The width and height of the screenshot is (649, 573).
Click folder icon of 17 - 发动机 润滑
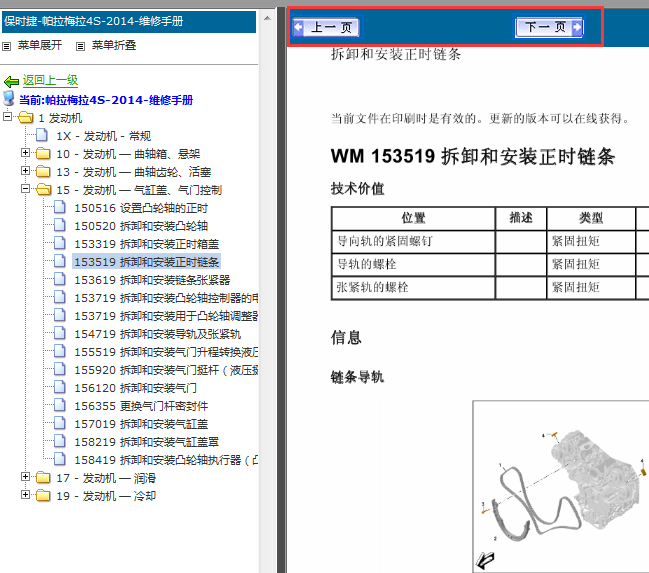tap(43, 478)
